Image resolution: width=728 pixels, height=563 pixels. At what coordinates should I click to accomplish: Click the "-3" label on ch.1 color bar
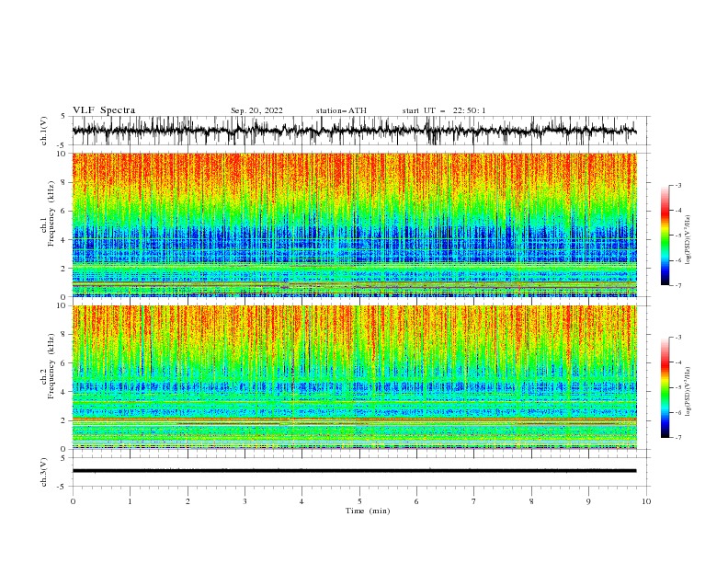click(677, 185)
